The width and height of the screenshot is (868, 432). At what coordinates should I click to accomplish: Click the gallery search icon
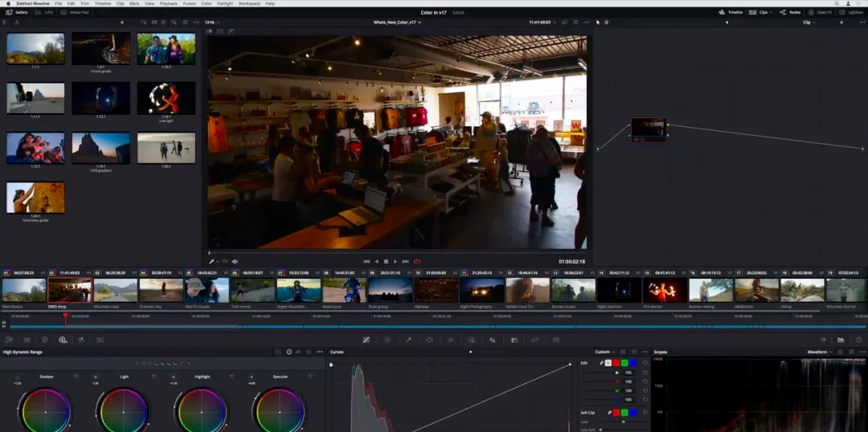(x=174, y=22)
